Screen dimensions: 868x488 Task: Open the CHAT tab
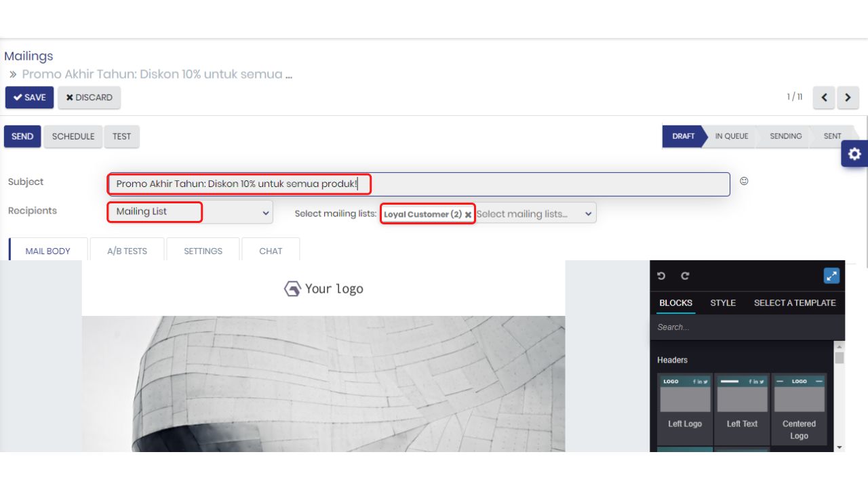coord(271,251)
